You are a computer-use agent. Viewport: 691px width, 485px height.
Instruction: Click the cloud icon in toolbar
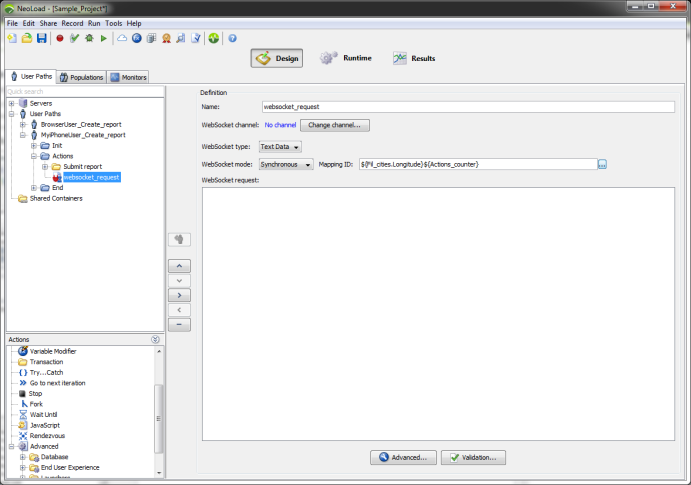122,38
